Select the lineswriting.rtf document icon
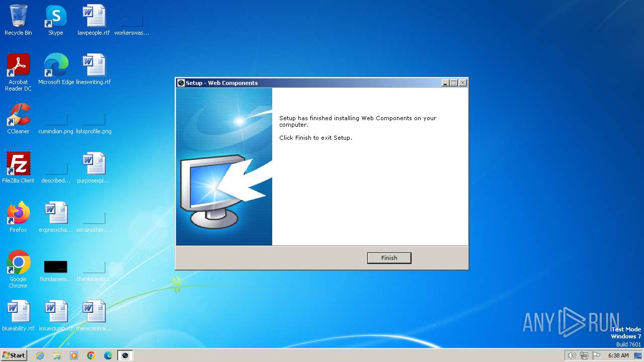The image size is (644, 362). [x=94, y=69]
